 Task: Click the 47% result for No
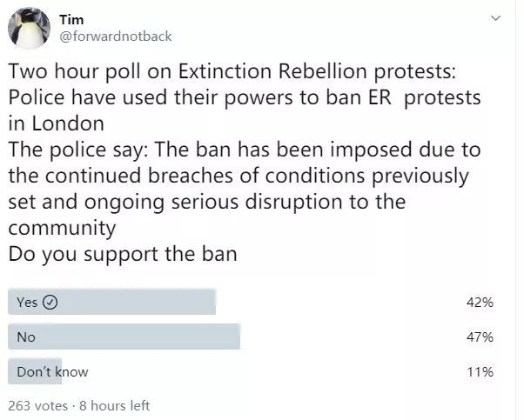point(480,337)
